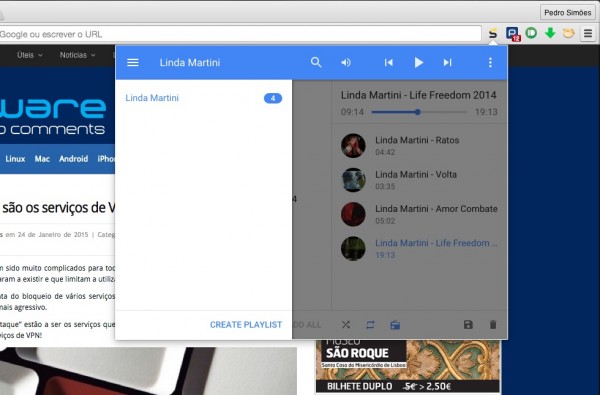
Task: Open the player's three-dot overflow menu
Action: pyautogui.click(x=490, y=62)
